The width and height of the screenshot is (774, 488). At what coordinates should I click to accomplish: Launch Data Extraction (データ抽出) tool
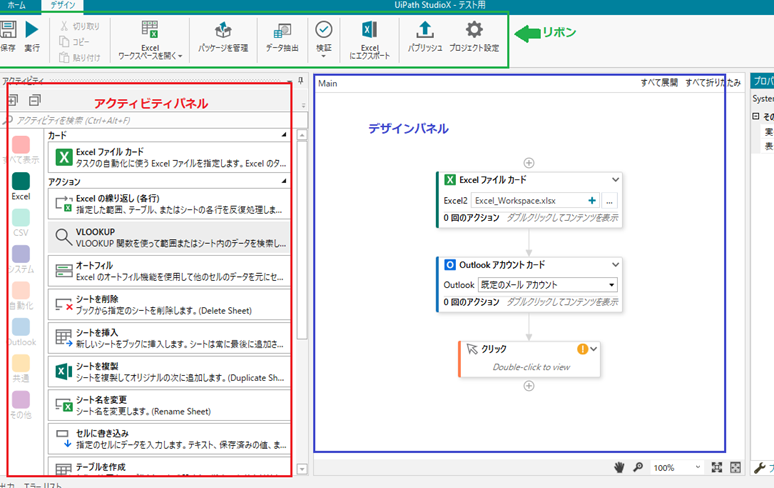click(282, 37)
